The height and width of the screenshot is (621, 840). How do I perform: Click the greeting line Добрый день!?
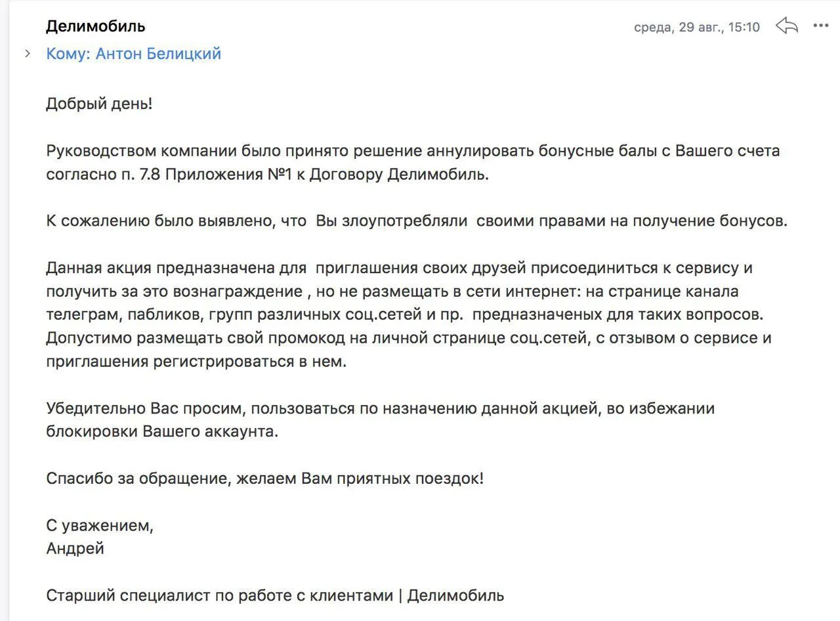click(99, 104)
